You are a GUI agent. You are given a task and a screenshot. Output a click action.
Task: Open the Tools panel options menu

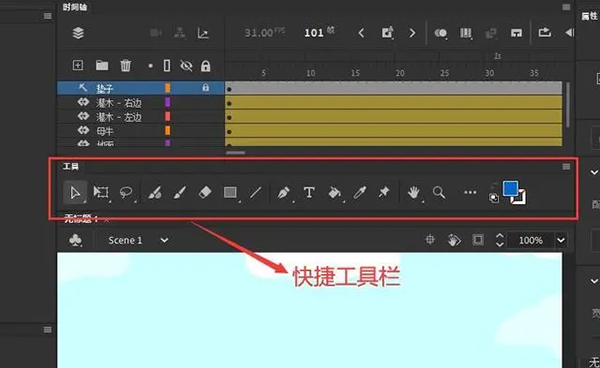(566, 167)
